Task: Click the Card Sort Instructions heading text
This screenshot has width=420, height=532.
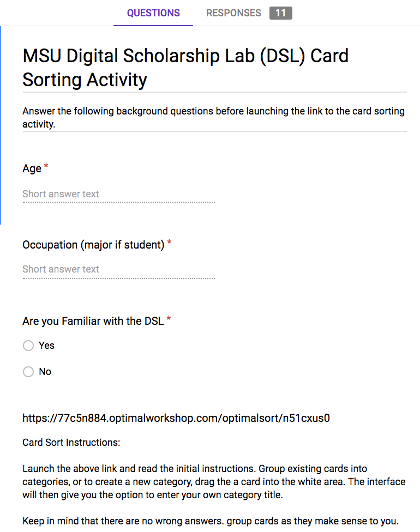Action: tap(71, 443)
